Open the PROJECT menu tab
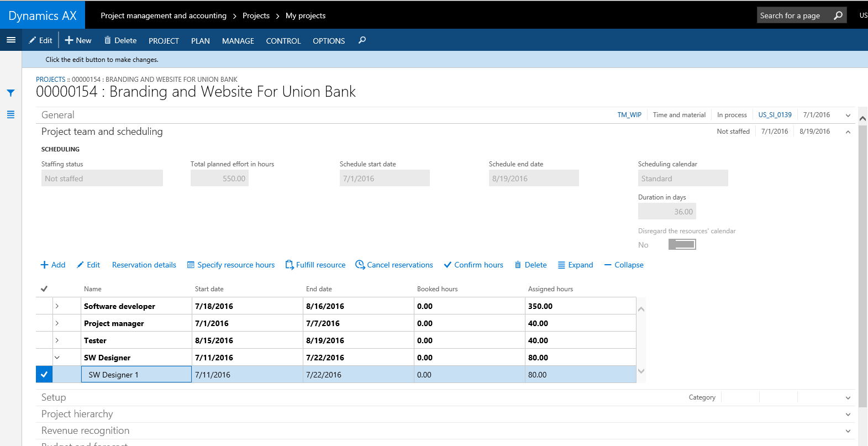The image size is (868, 446). [x=164, y=40]
